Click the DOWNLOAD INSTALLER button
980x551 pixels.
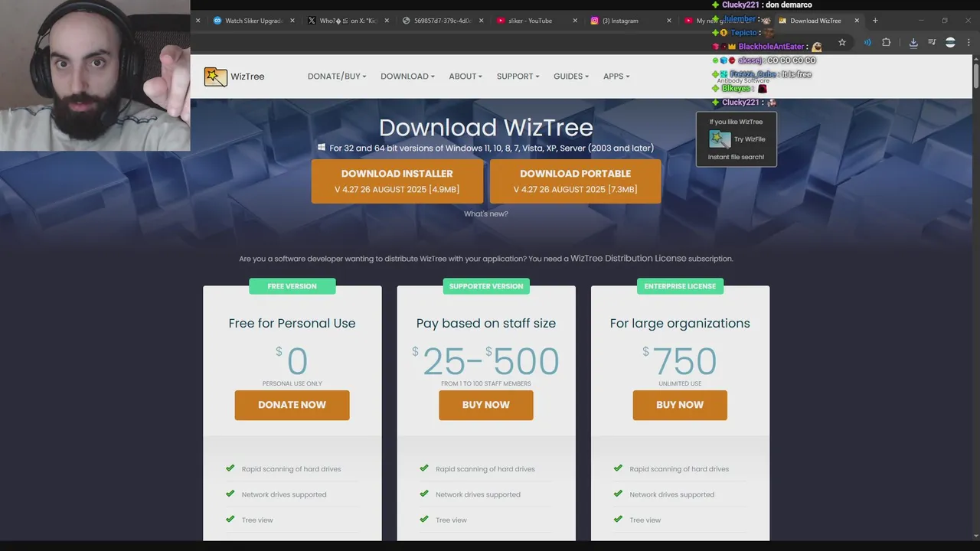point(397,181)
